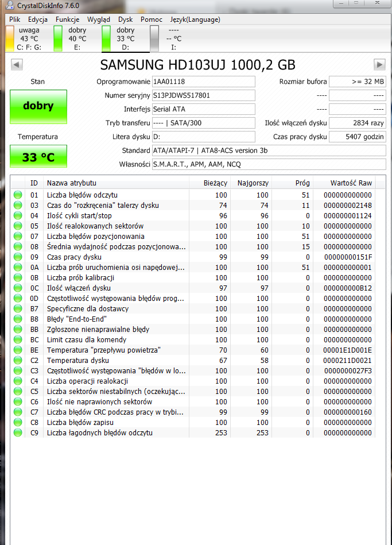392x545 pixels.
Task: Open the Wygląd menu
Action: pos(98,20)
